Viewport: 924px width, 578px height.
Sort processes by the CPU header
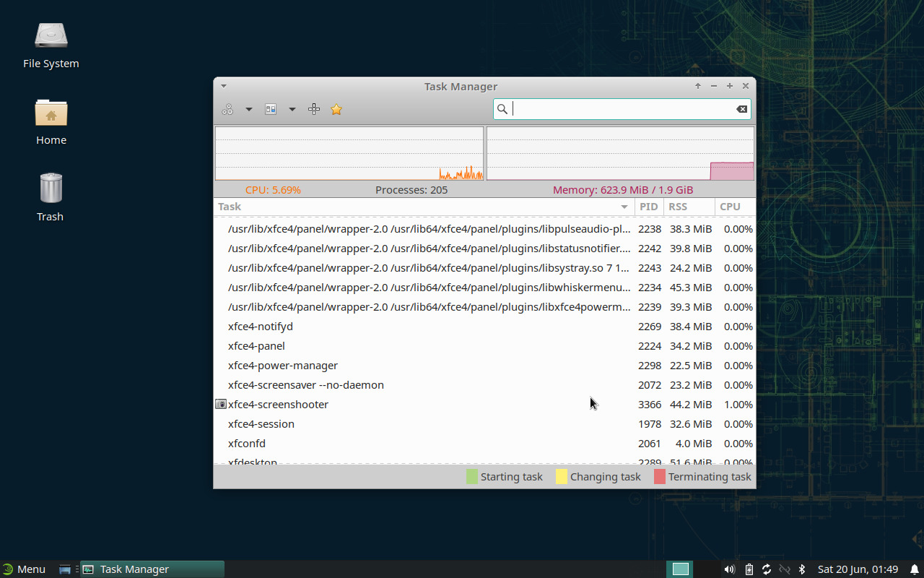click(x=731, y=207)
